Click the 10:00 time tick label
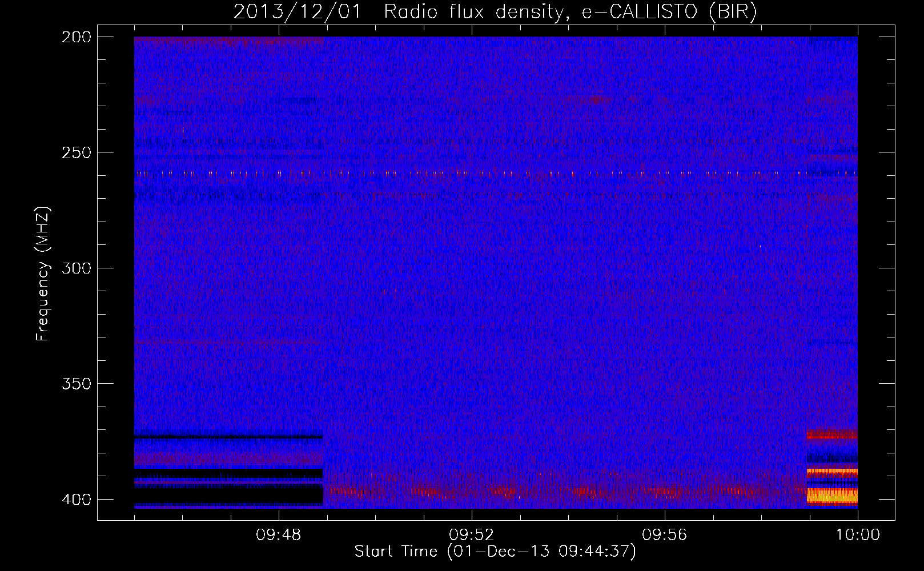The height and width of the screenshot is (571, 924). 858,535
